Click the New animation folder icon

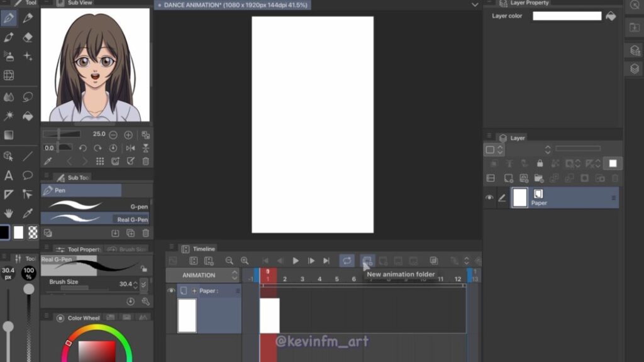point(367,261)
